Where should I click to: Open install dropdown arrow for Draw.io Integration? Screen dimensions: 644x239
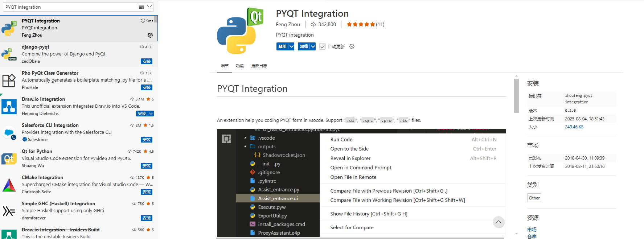pyautogui.click(x=151, y=114)
